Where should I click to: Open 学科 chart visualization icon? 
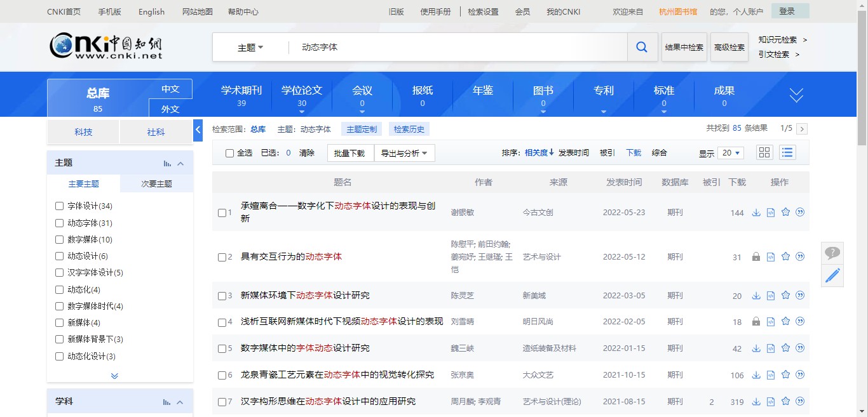(167, 402)
